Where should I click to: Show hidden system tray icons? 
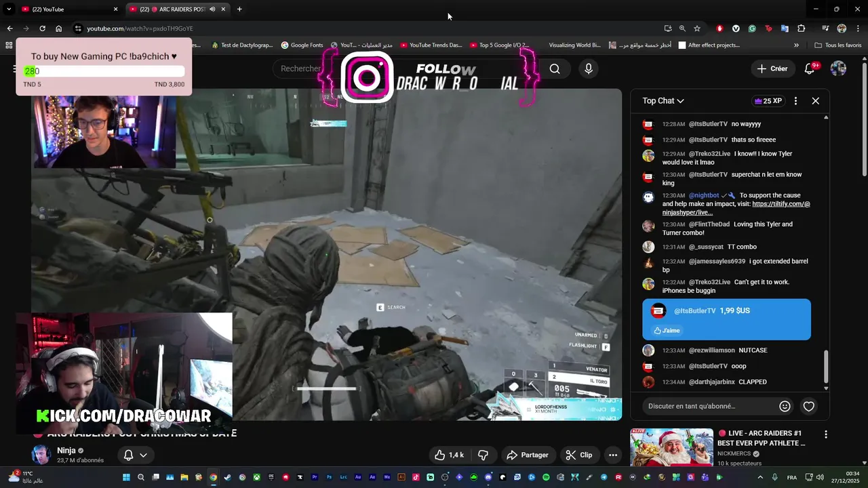[761, 477]
